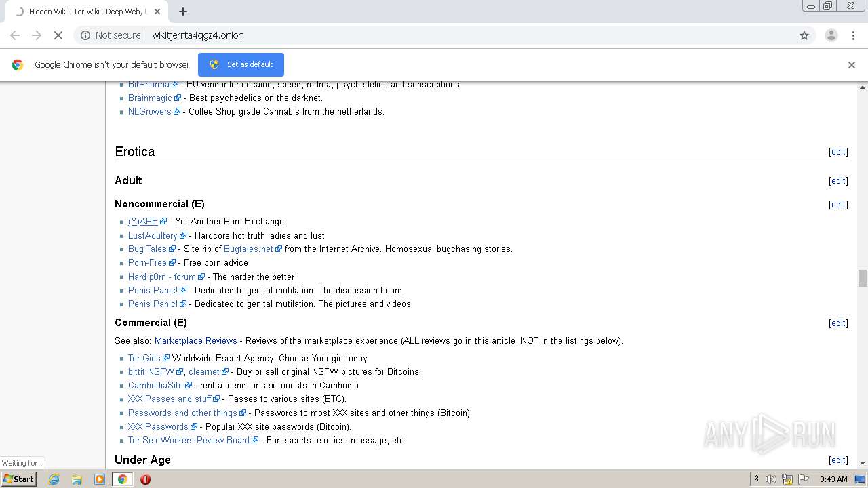Open Windows Media Player from taskbar
Viewport: 868px width, 488px height.
[x=100, y=479]
